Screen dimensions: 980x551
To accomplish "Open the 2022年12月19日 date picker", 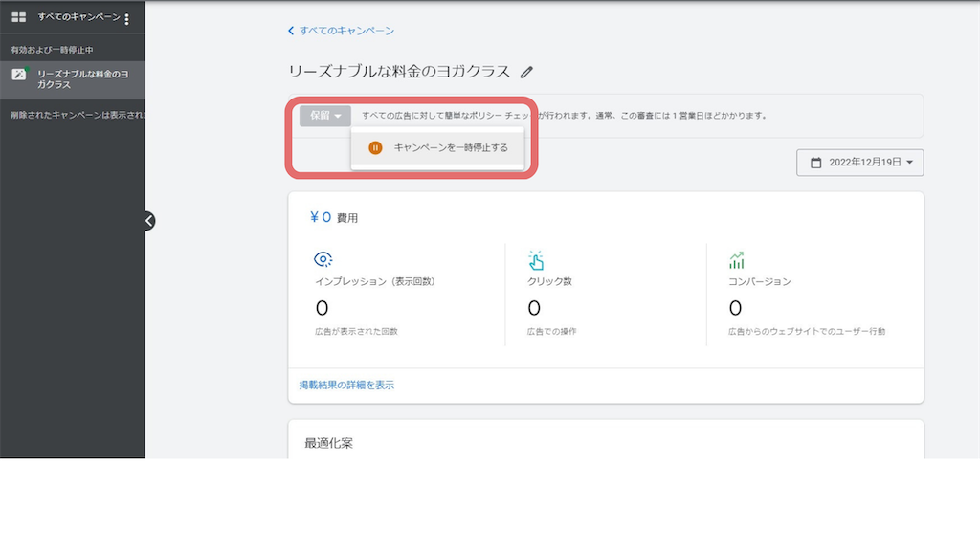I will [860, 163].
